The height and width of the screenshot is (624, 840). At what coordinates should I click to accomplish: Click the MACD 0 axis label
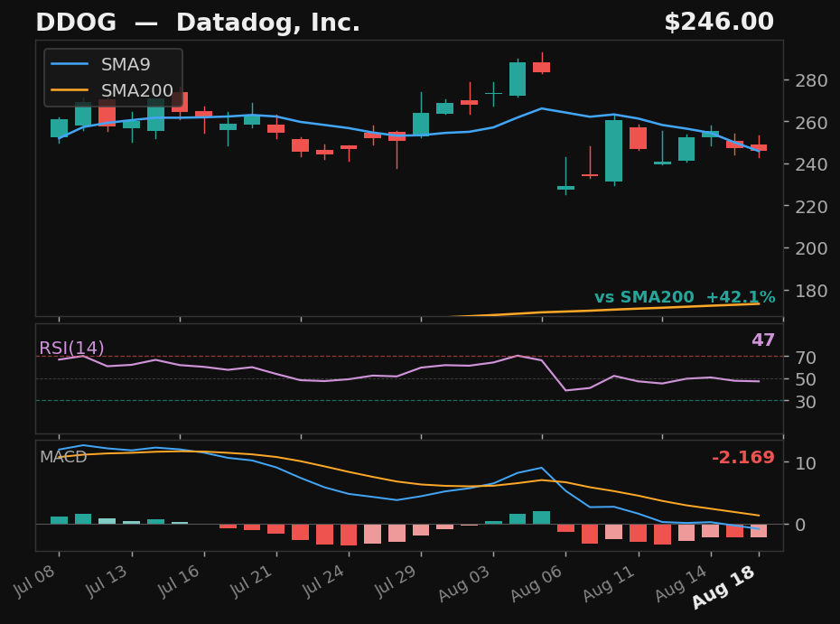(x=800, y=525)
